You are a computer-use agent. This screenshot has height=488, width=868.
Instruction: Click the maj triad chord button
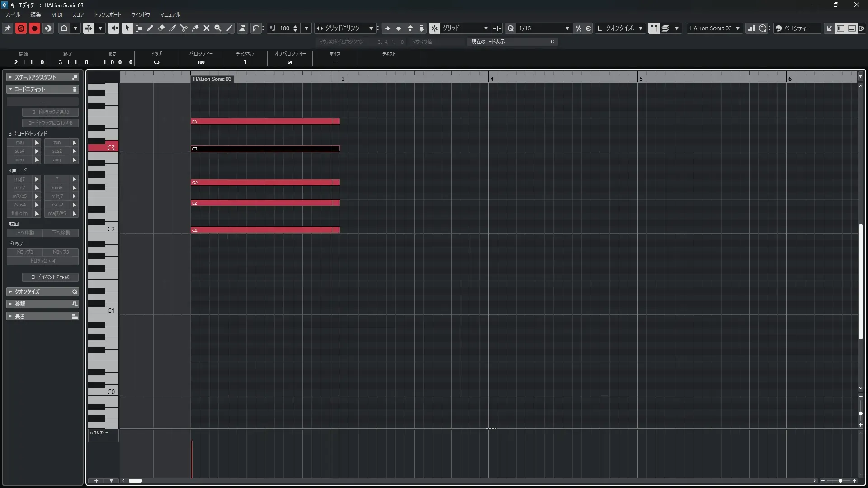[19, 143]
